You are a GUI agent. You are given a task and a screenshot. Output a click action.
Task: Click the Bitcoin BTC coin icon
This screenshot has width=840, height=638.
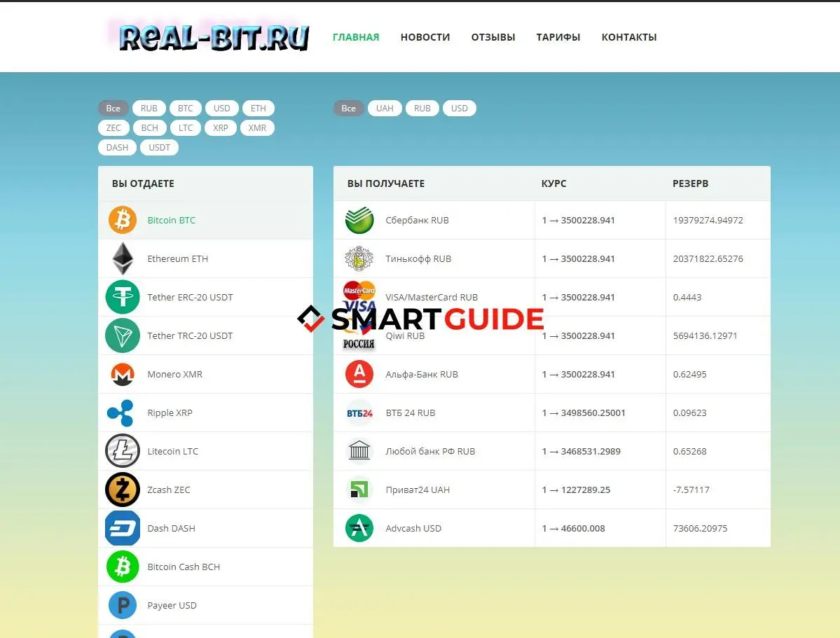[x=123, y=220]
